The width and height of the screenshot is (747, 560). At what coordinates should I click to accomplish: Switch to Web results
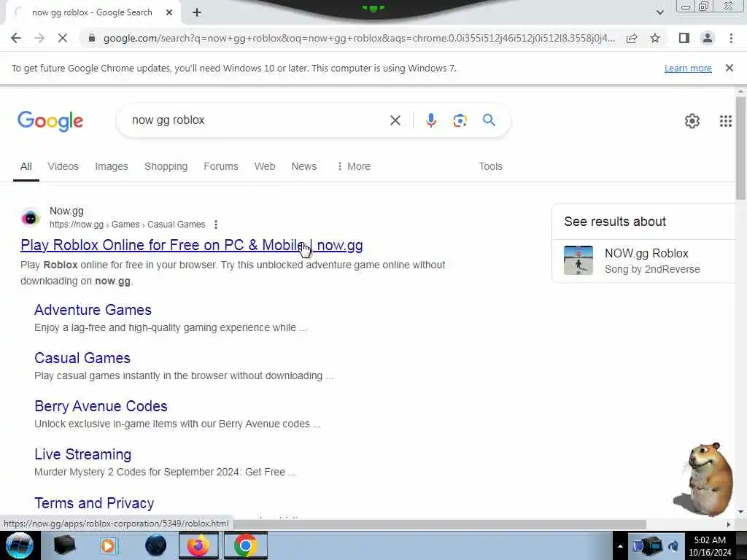pyautogui.click(x=264, y=166)
